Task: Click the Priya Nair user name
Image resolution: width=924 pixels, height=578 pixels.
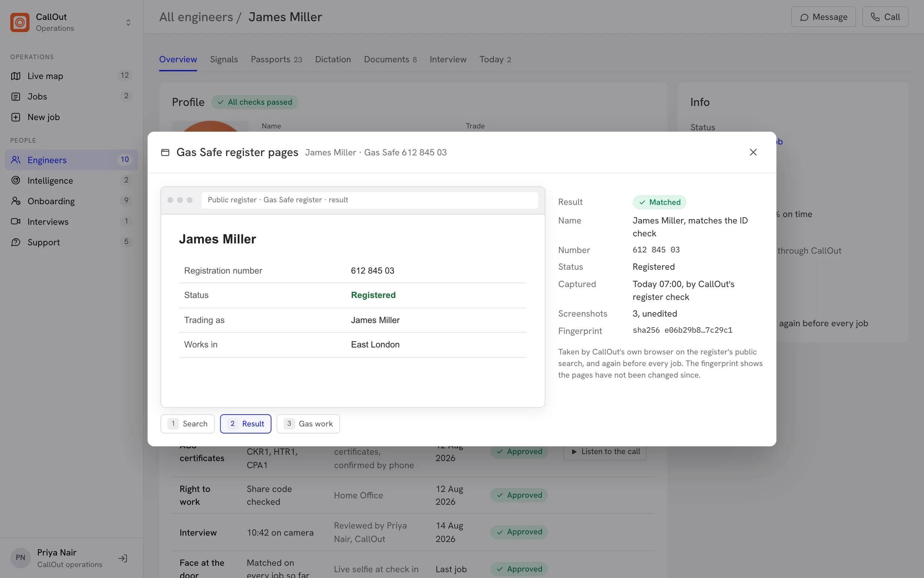Action: [57, 553]
